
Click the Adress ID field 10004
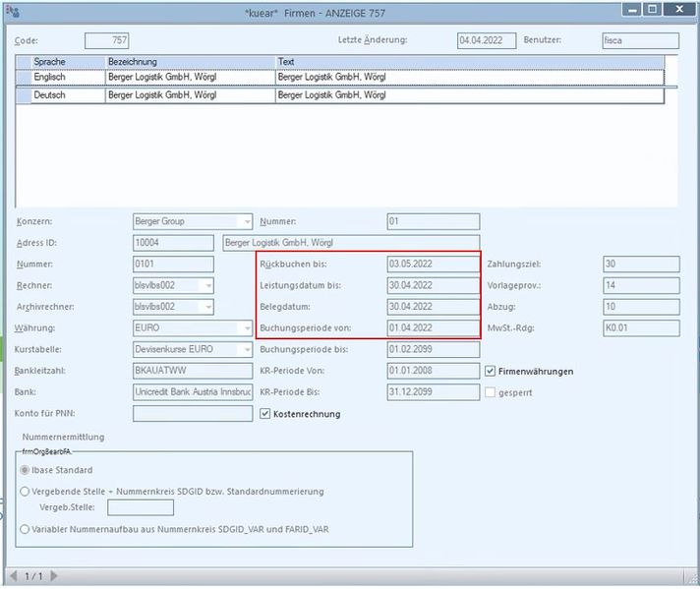click(173, 243)
